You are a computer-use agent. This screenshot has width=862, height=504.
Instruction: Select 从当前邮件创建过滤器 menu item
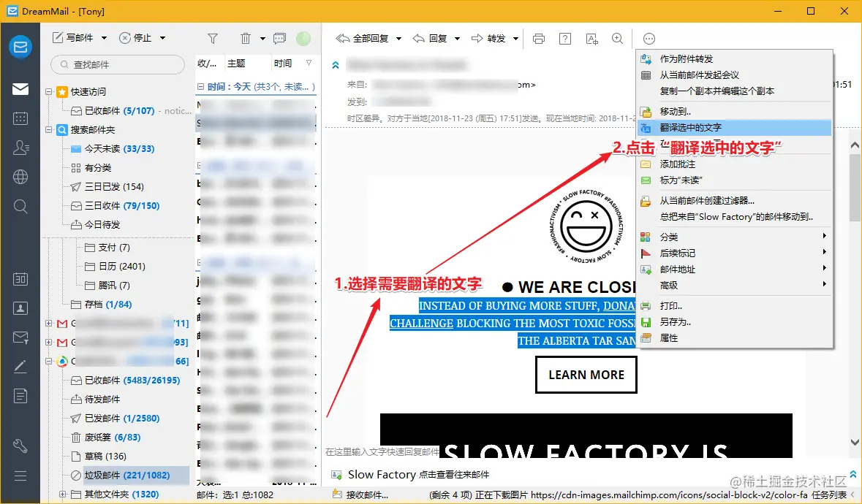click(735, 200)
